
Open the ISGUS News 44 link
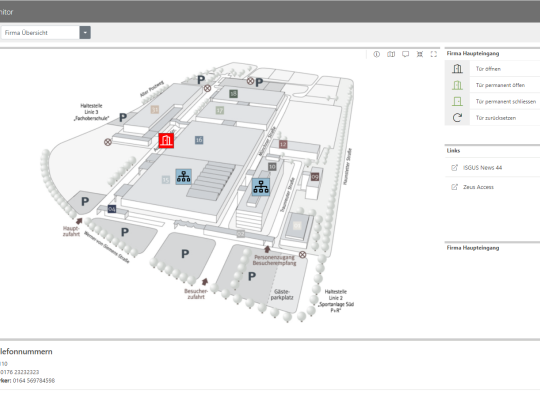click(482, 168)
